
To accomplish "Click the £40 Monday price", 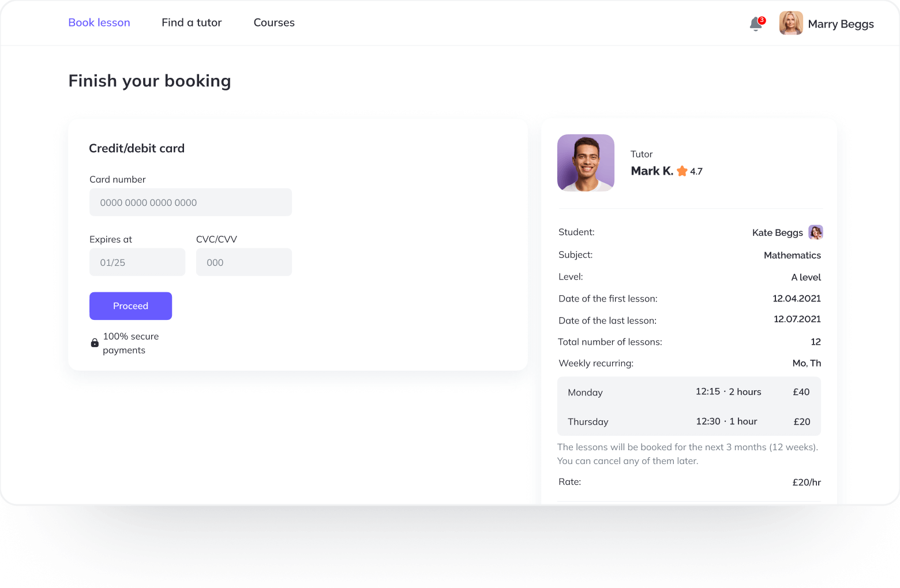I will tap(801, 392).
